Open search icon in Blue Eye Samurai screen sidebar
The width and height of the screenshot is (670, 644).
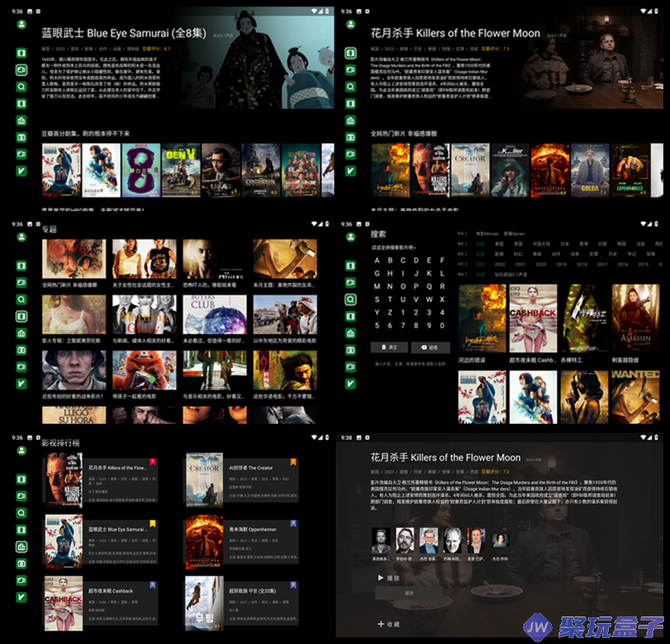22,87
